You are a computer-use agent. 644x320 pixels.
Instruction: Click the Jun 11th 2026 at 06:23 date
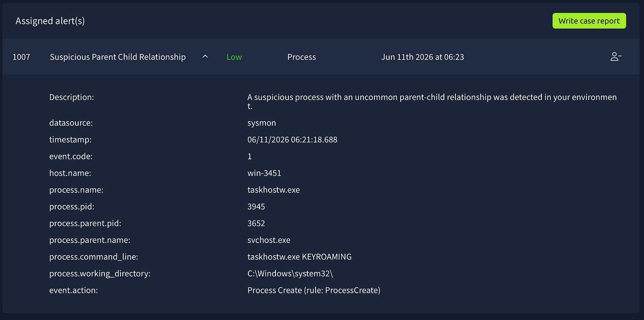pyautogui.click(x=423, y=57)
